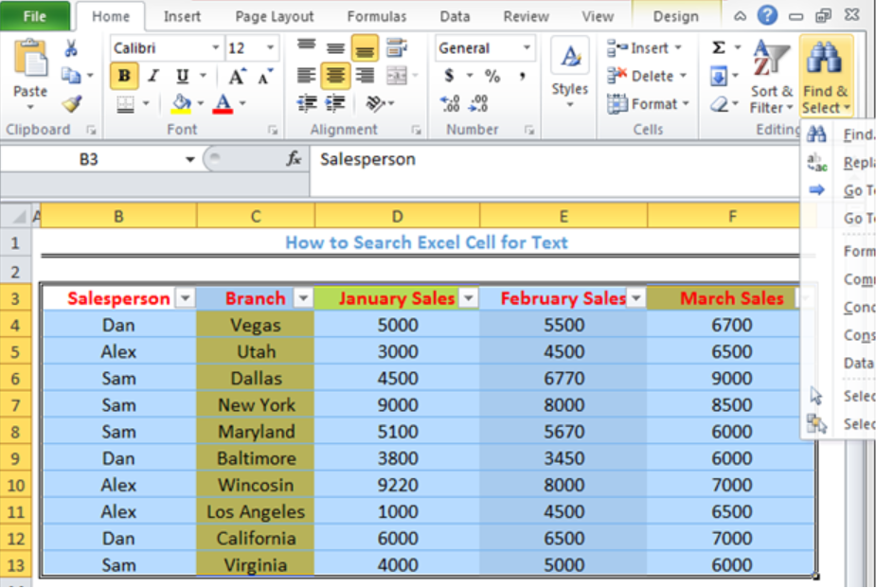Viewport: 876px width, 588px height.
Task: Click the Decrease Indent icon
Action: coord(306,101)
